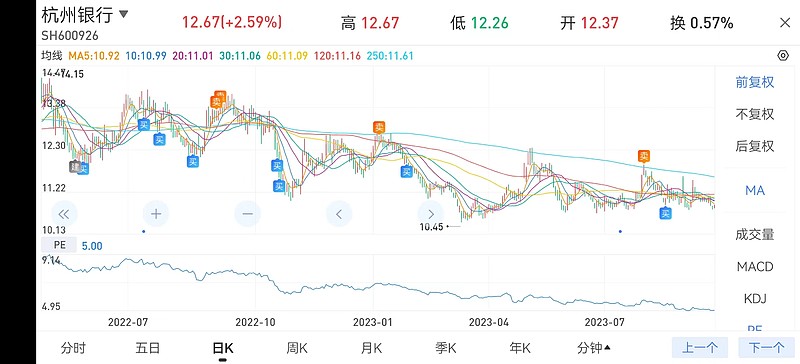The height and width of the screenshot is (364, 800).
Task: Tap blue 买 marker near 2022-07
Action: (144, 124)
